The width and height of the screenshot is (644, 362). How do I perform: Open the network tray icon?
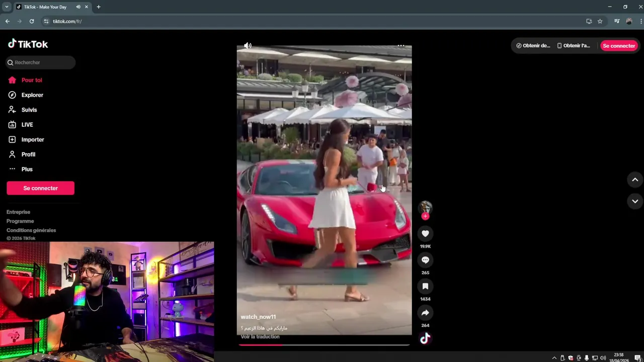595,358
